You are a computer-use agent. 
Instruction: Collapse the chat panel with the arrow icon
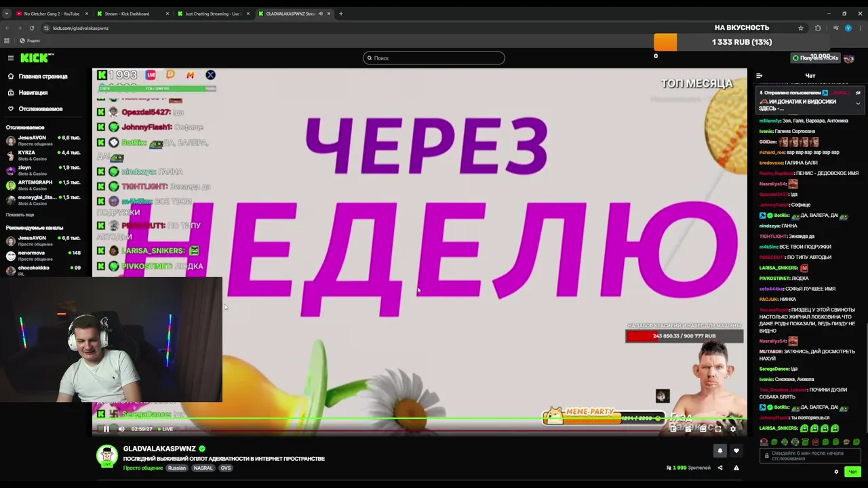[x=759, y=76]
